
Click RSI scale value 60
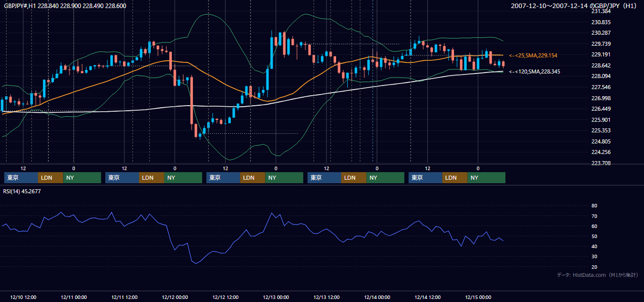[595, 226]
